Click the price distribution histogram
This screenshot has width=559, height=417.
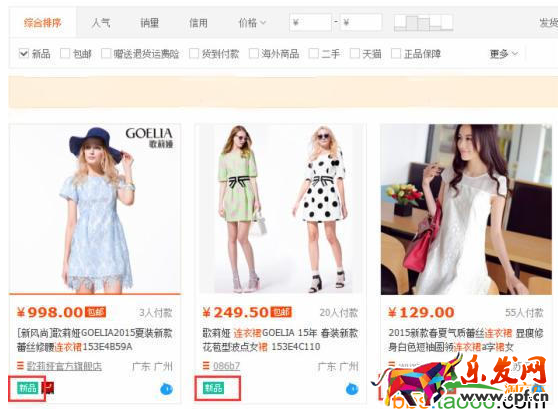tap(424, 23)
